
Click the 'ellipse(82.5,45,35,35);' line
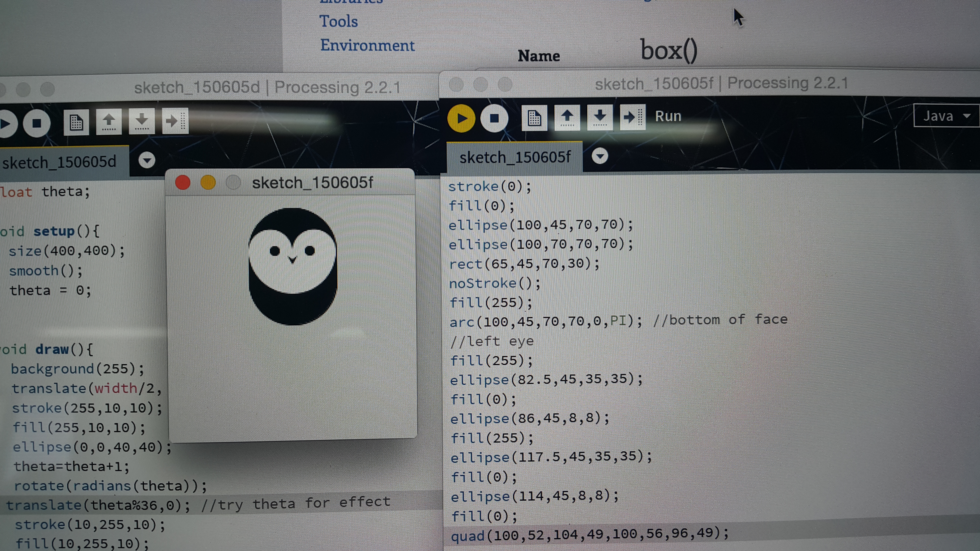point(546,380)
